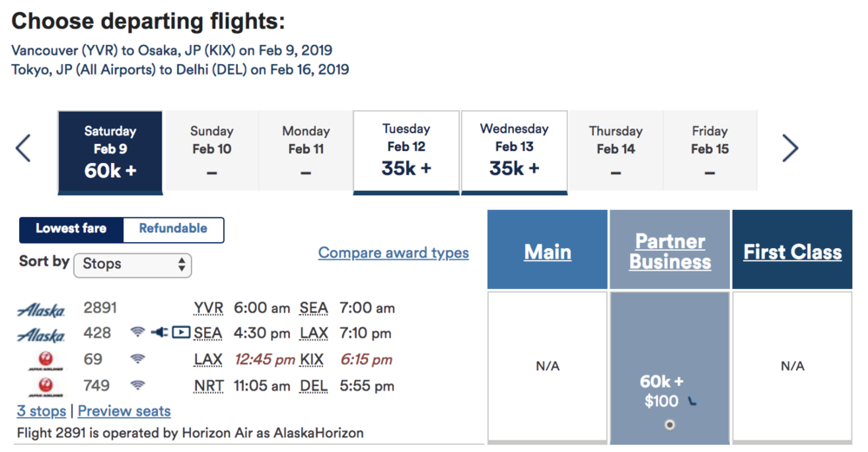Click the First Class column header
The width and height of the screenshot is (868, 452).
pos(792,252)
